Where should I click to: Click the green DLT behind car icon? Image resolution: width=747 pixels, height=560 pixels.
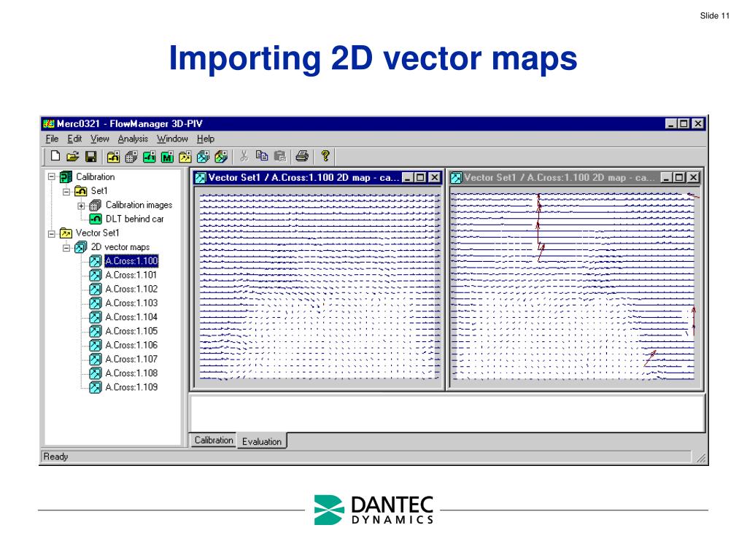[96, 219]
